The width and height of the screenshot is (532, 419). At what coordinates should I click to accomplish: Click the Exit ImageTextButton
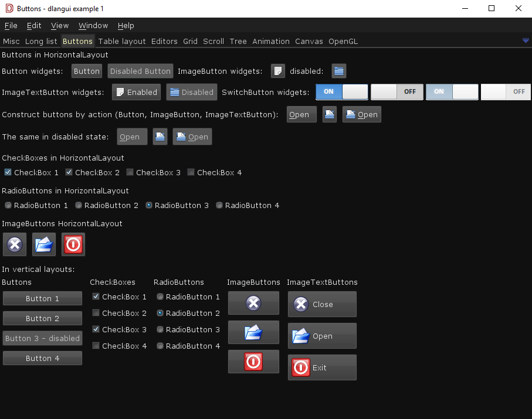322,367
